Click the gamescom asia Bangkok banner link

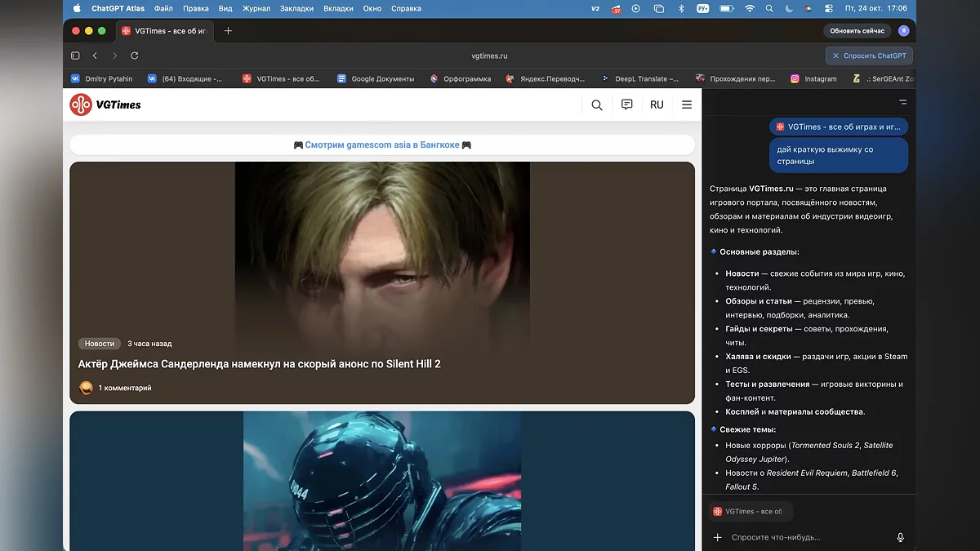click(382, 144)
